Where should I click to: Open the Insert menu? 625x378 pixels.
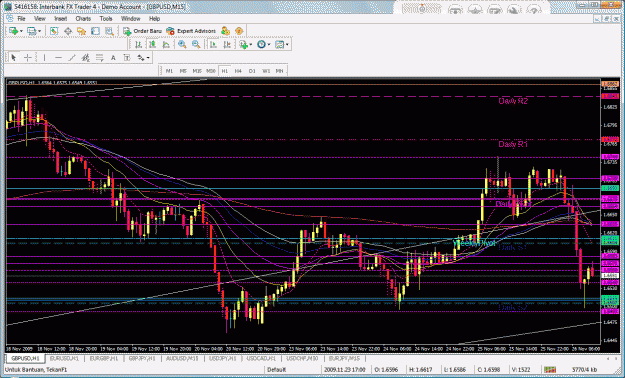pos(61,19)
